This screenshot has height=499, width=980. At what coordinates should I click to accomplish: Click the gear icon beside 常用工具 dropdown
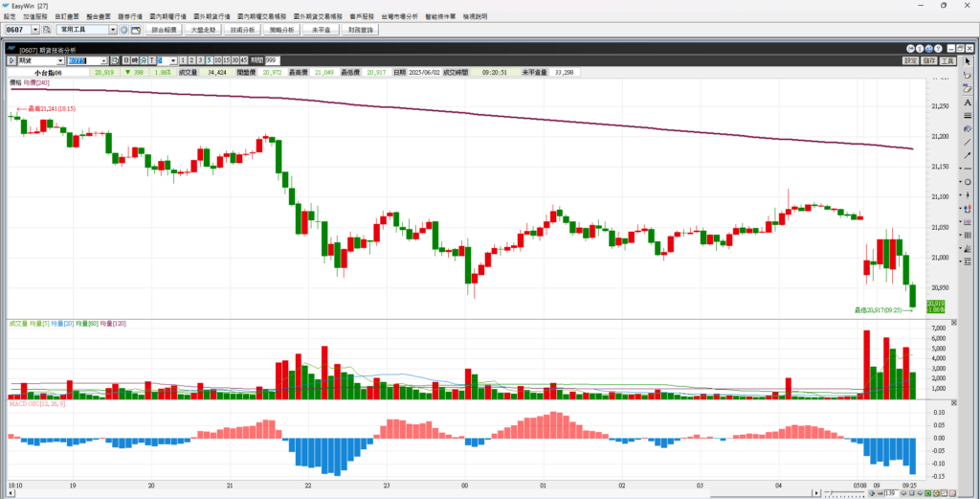[124, 30]
